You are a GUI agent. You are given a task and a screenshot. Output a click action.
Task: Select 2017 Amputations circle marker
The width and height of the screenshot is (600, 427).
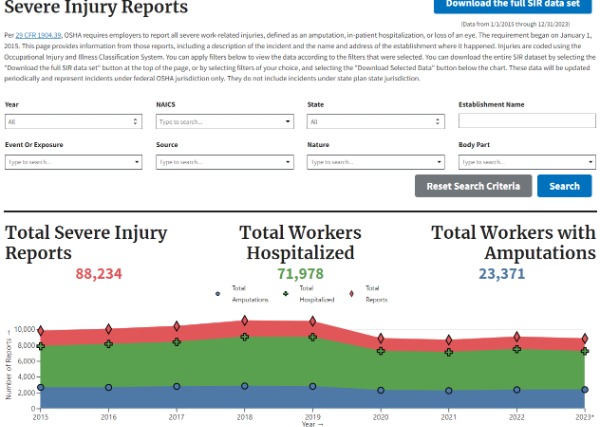176,387
